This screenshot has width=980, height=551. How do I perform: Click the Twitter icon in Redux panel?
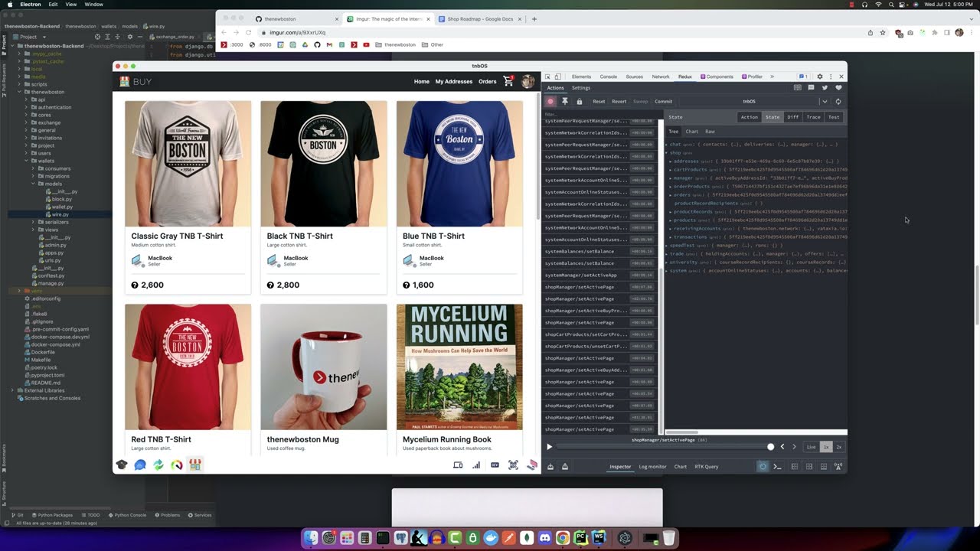pos(825,88)
